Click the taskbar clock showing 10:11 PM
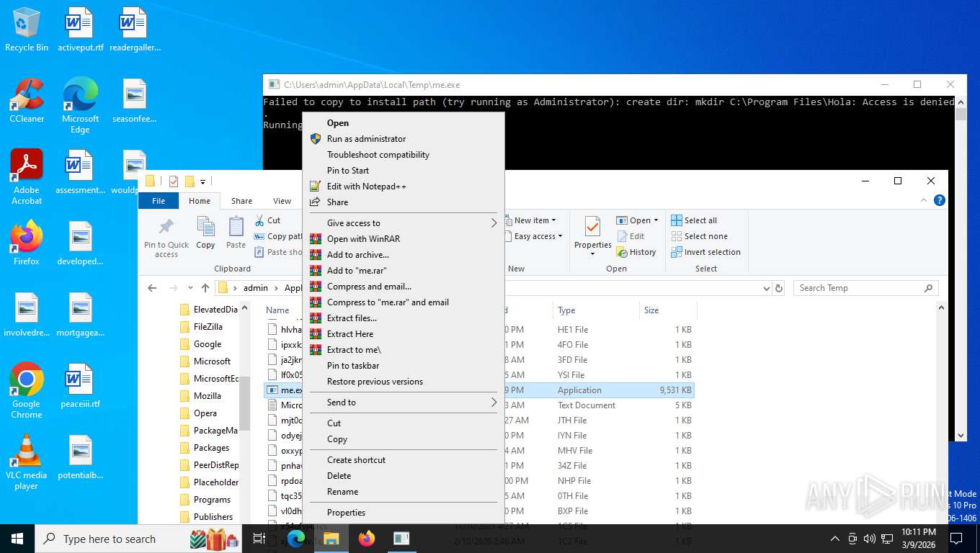 (918, 539)
